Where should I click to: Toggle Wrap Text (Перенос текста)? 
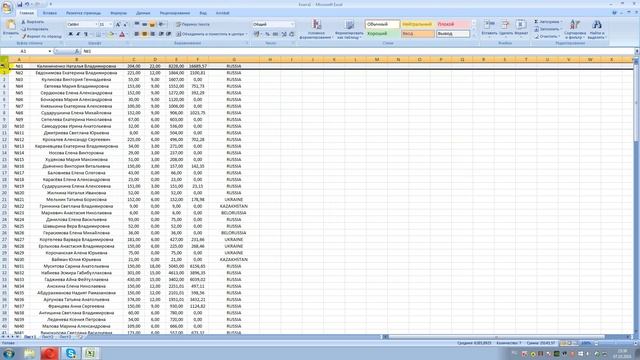coord(193,24)
